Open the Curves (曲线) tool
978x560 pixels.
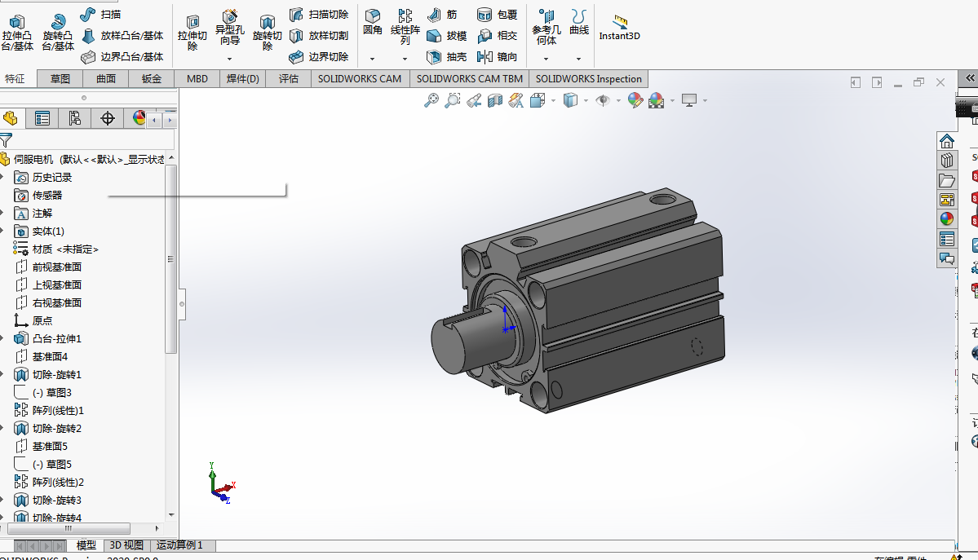tap(579, 23)
